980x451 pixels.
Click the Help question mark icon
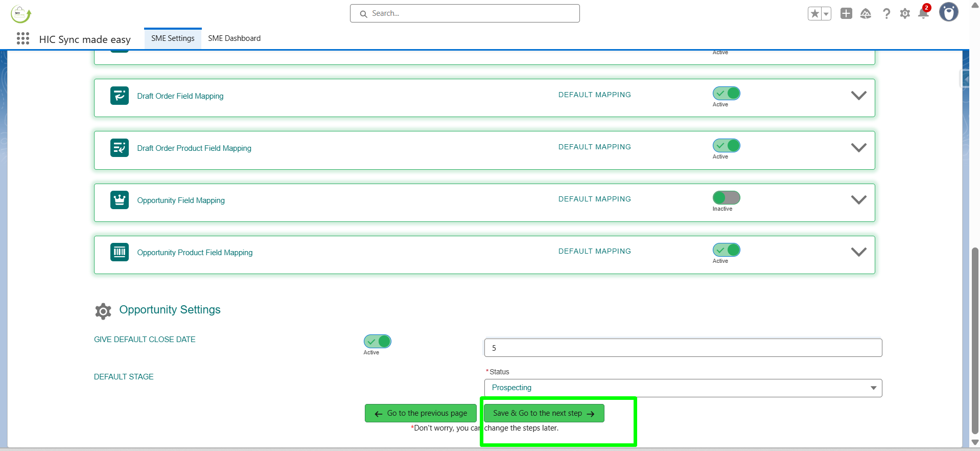[886, 14]
